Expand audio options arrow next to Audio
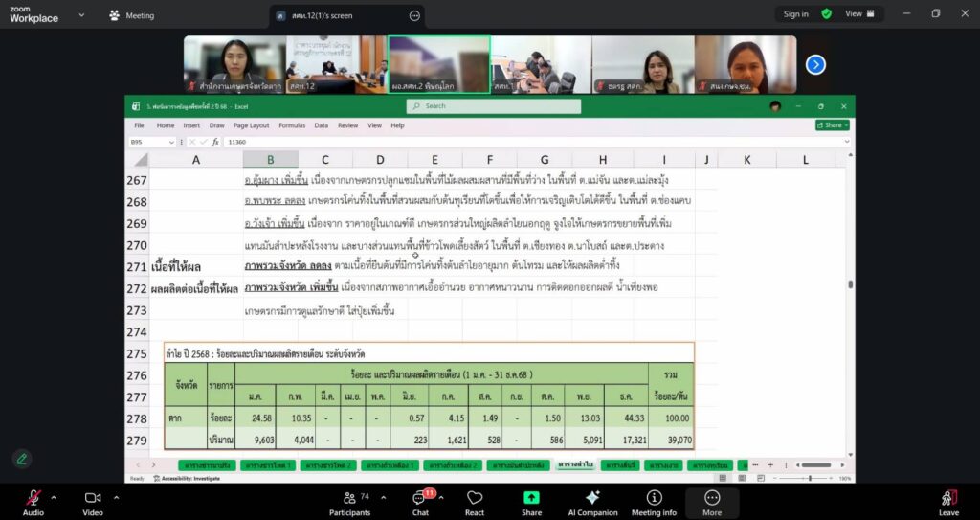The height and width of the screenshot is (520, 980). [54, 497]
